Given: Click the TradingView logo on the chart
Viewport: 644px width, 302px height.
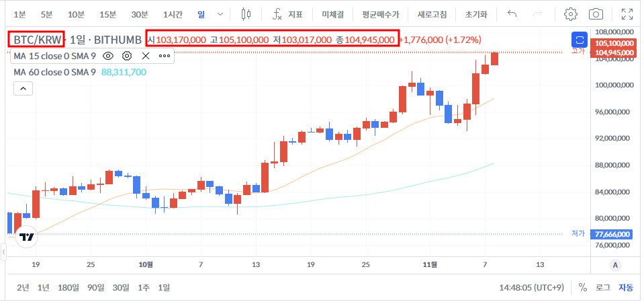Looking at the screenshot, I should coord(27,237).
